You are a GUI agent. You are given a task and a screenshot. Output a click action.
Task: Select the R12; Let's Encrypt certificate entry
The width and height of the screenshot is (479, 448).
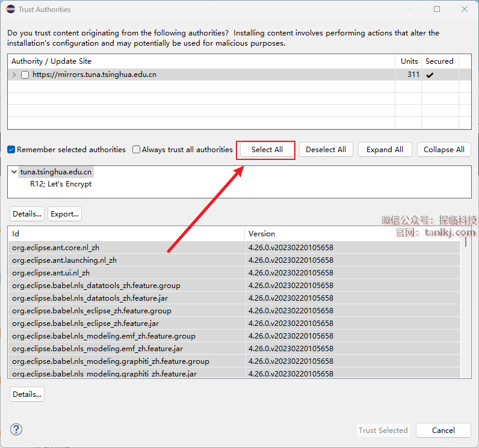[61, 184]
